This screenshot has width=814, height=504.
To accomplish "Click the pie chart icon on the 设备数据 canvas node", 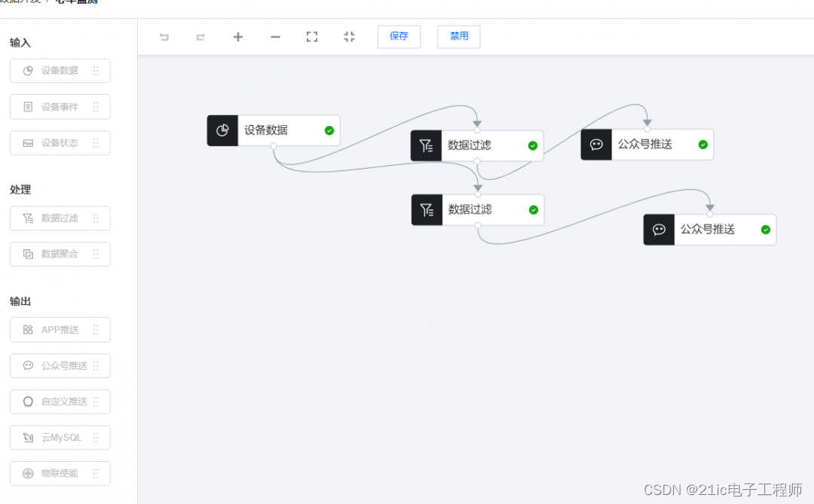I will 222,130.
